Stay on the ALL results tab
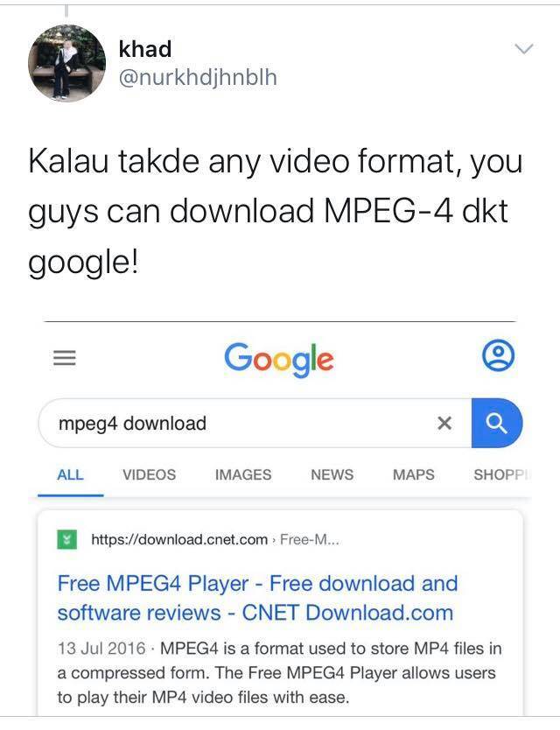Screen dimensions: 560x730 coord(70,475)
